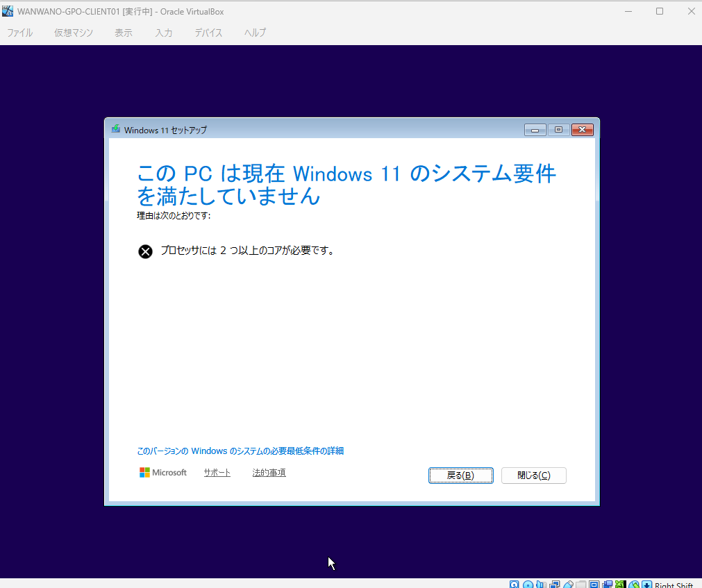
Task: Maximize the VirtualBox window
Action: click(660, 11)
